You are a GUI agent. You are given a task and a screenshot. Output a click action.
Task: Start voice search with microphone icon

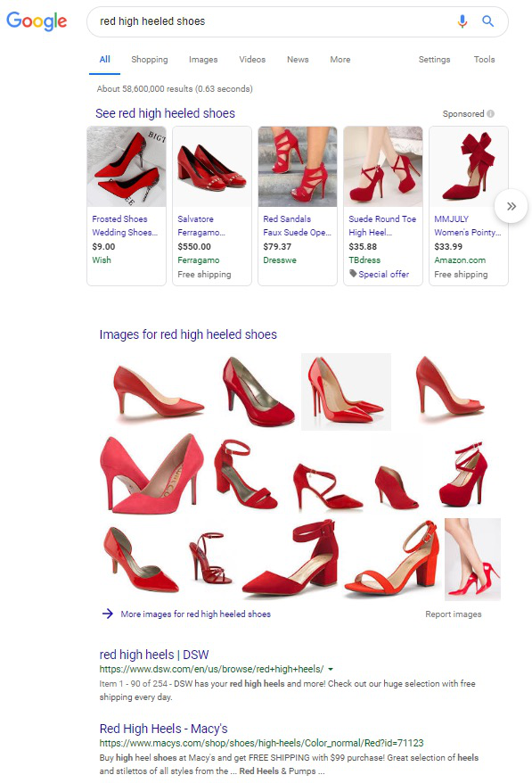click(462, 21)
